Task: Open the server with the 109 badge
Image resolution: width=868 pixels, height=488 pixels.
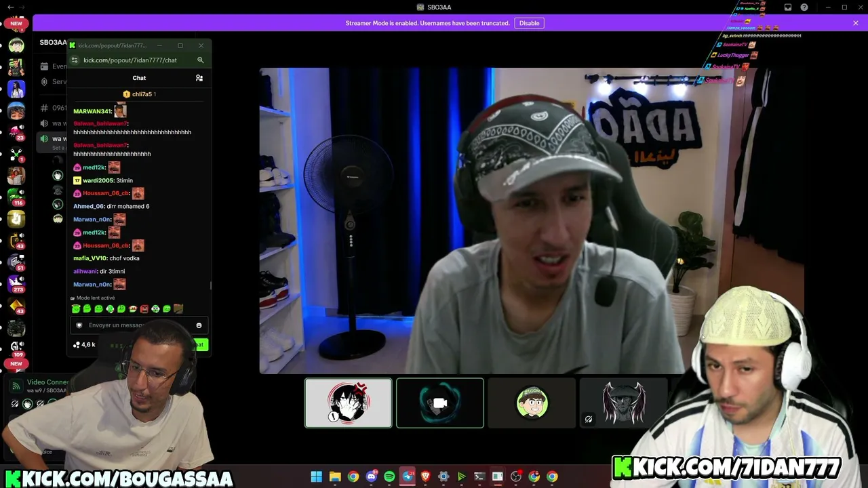Action: click(16, 348)
